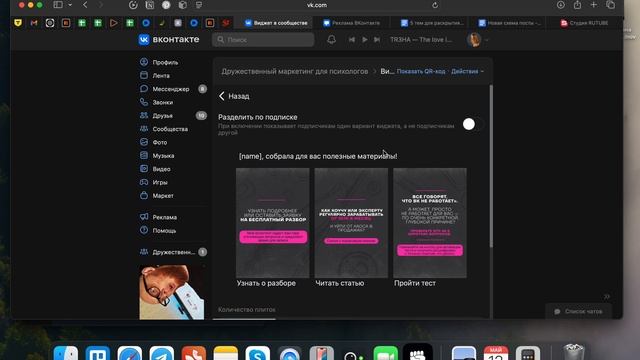Image resolution: width=640 pixels, height=360 pixels.
Task: Switch to Новая схема поста browser tab
Action: pos(509,23)
